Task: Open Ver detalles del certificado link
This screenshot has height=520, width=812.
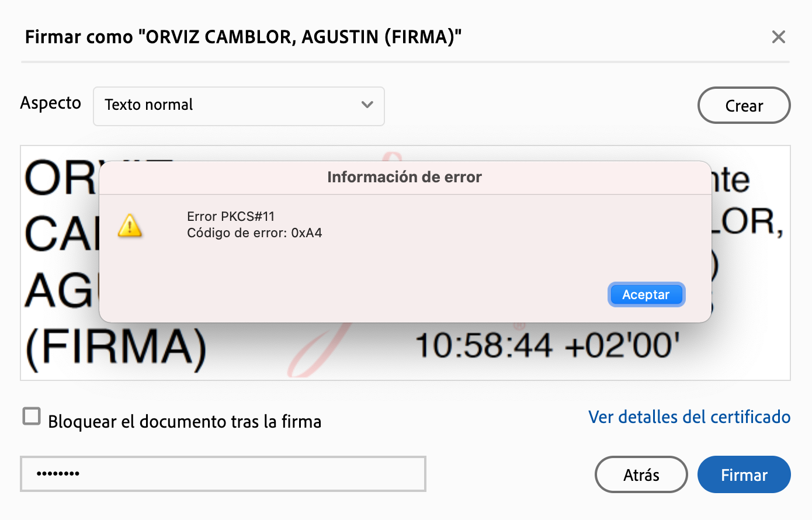Action: click(689, 417)
